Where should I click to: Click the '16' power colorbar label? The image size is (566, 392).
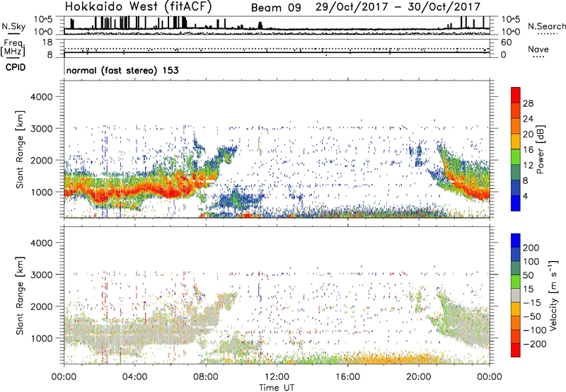click(x=528, y=150)
